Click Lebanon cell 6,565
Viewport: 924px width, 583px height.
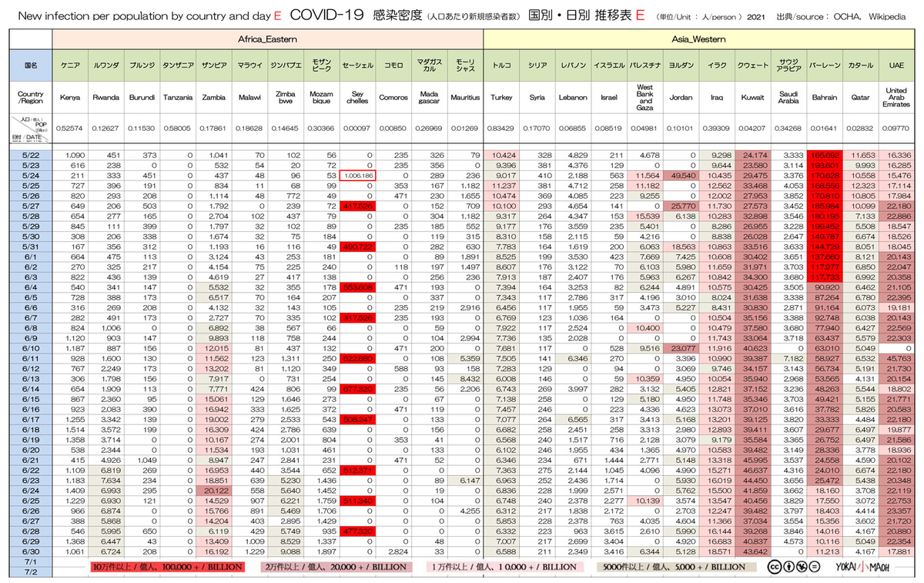pyautogui.click(x=573, y=418)
